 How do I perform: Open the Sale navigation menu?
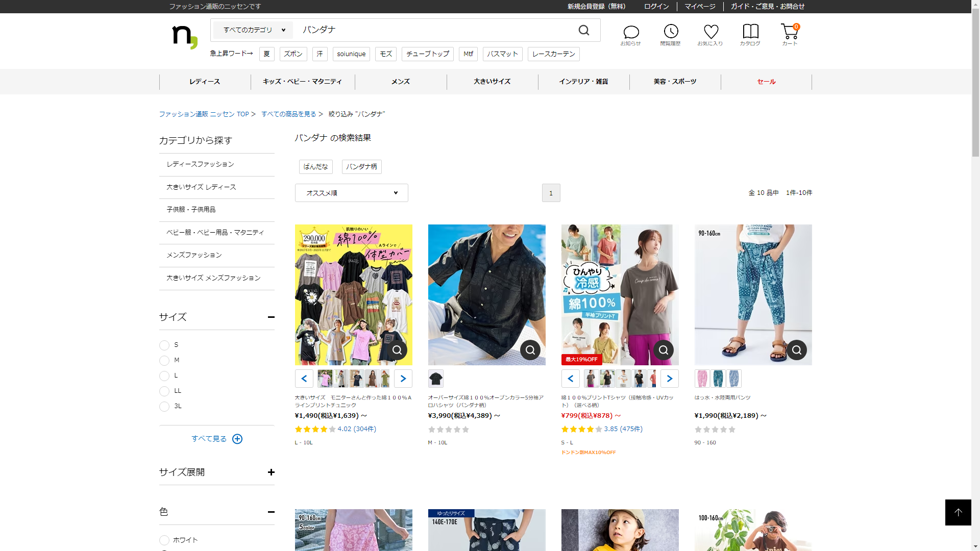pos(766,82)
